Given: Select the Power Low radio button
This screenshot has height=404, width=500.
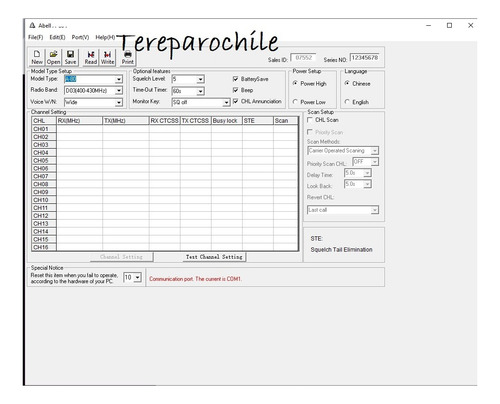Looking at the screenshot, I should (x=295, y=102).
